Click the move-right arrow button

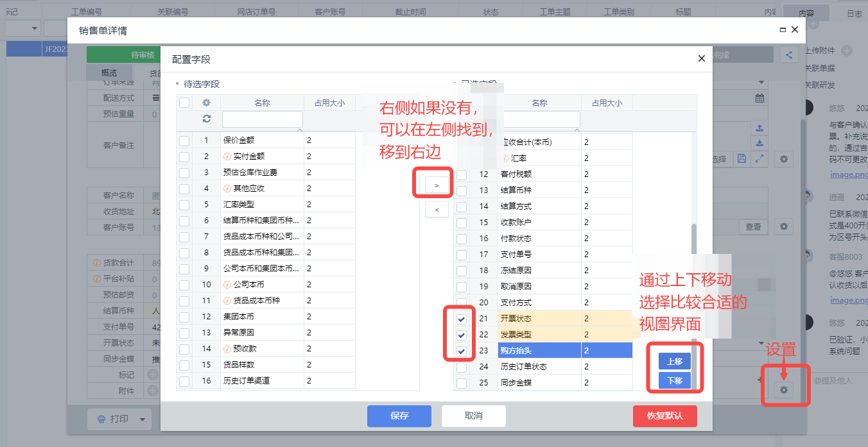tap(437, 185)
